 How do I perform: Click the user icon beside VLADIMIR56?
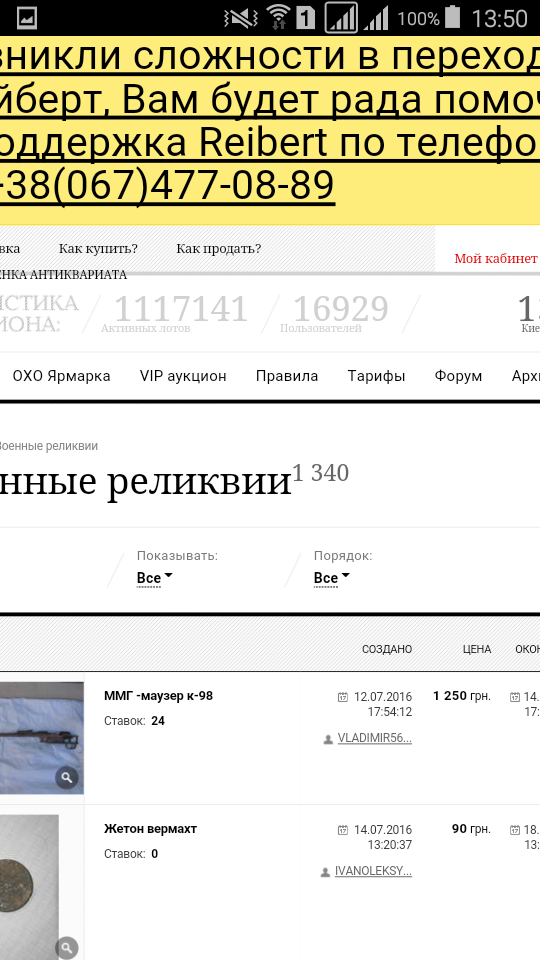pos(328,740)
